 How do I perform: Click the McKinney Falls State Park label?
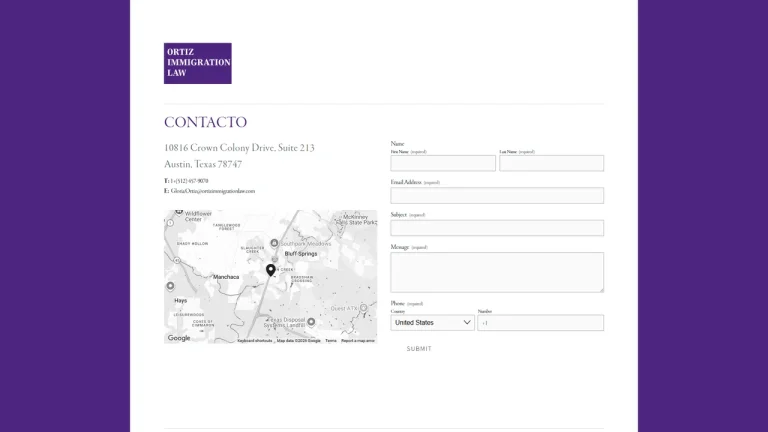(357, 219)
